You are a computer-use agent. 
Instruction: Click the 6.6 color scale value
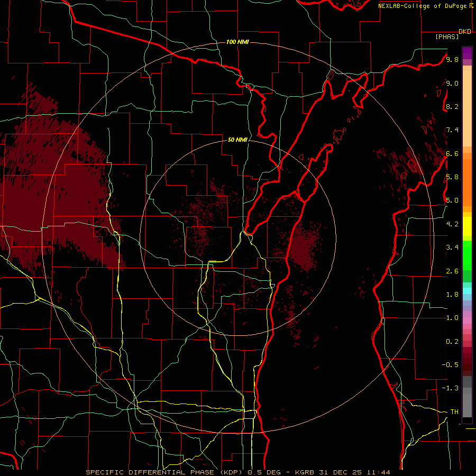pos(452,153)
